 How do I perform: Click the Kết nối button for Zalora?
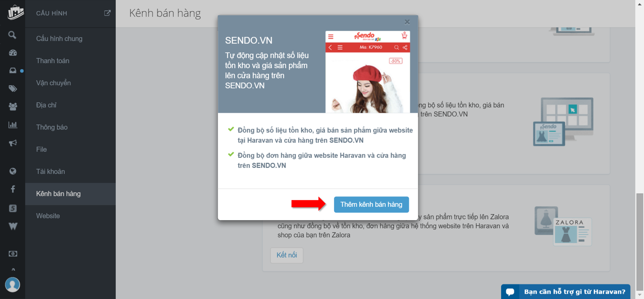coord(287,255)
